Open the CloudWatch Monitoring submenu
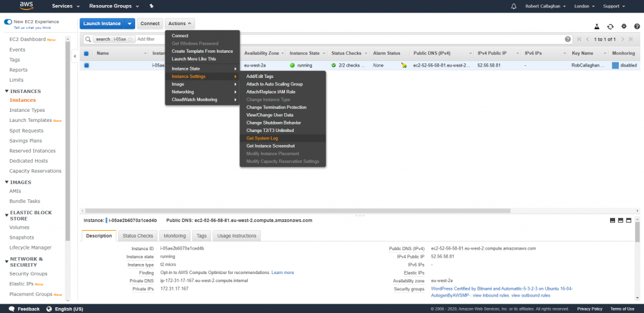The width and height of the screenshot is (644, 313). [x=203, y=100]
